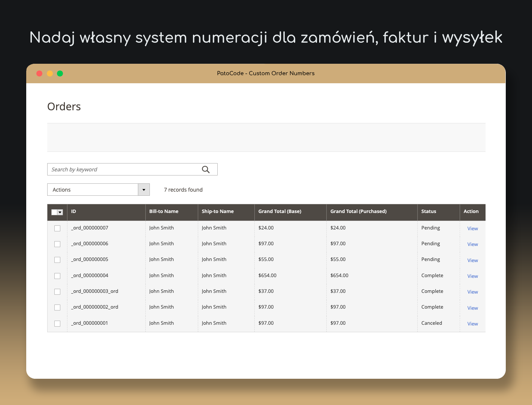
Task: Tick checkbox for order _ord_000000007
Action: 57,228
